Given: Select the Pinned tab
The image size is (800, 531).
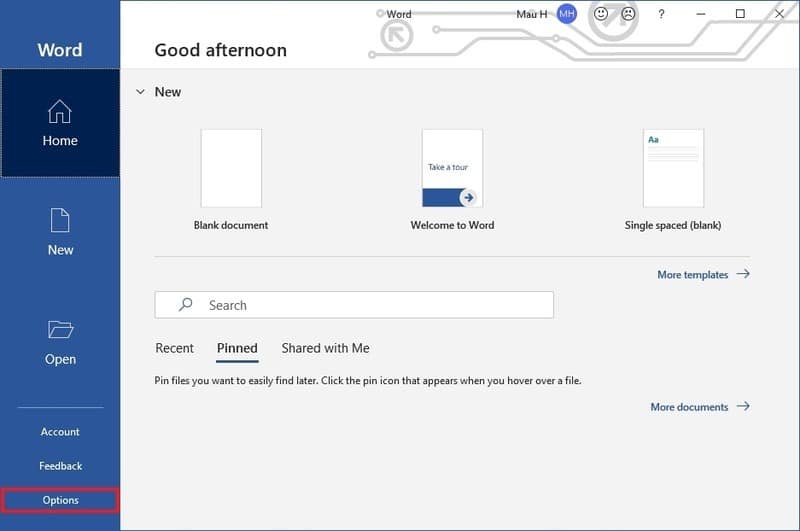Looking at the screenshot, I should click(x=237, y=348).
